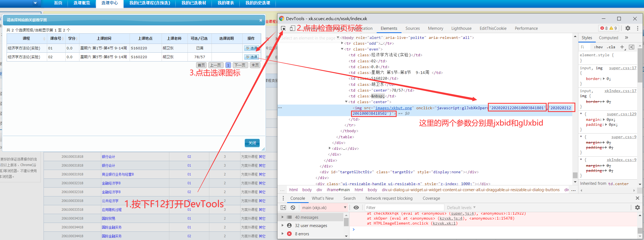The width and height of the screenshot is (644, 240).
Task: Open the Lighthouse tab
Action: (x=461, y=28)
